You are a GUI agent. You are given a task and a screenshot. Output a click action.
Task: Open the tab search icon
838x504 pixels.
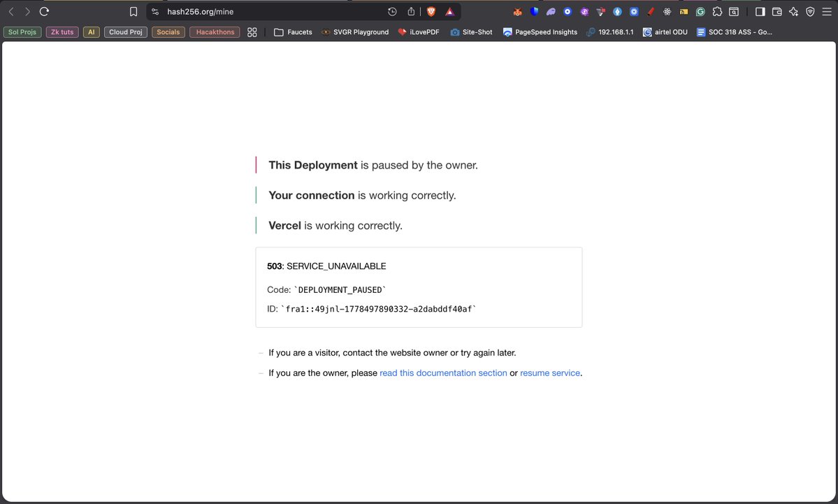[x=734, y=11]
